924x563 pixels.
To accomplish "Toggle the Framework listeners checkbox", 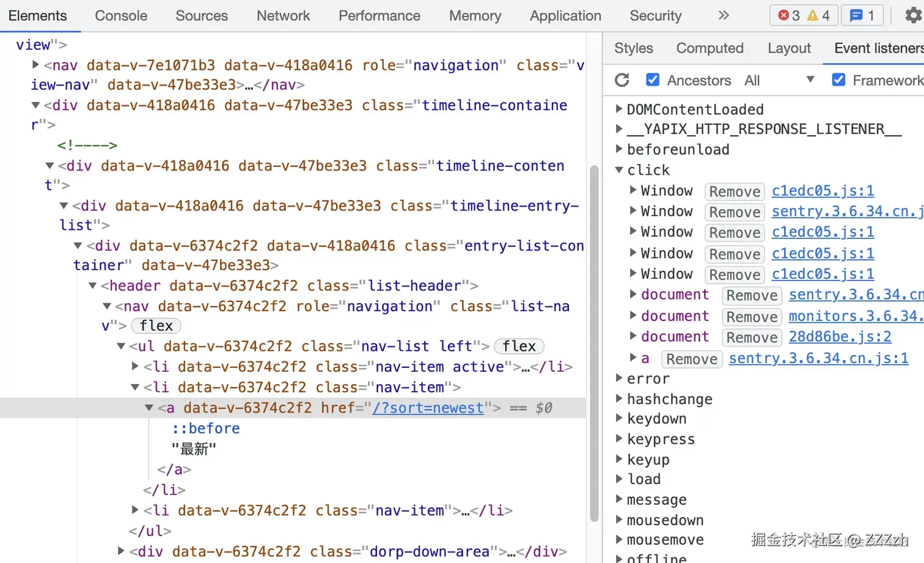I will [x=838, y=80].
